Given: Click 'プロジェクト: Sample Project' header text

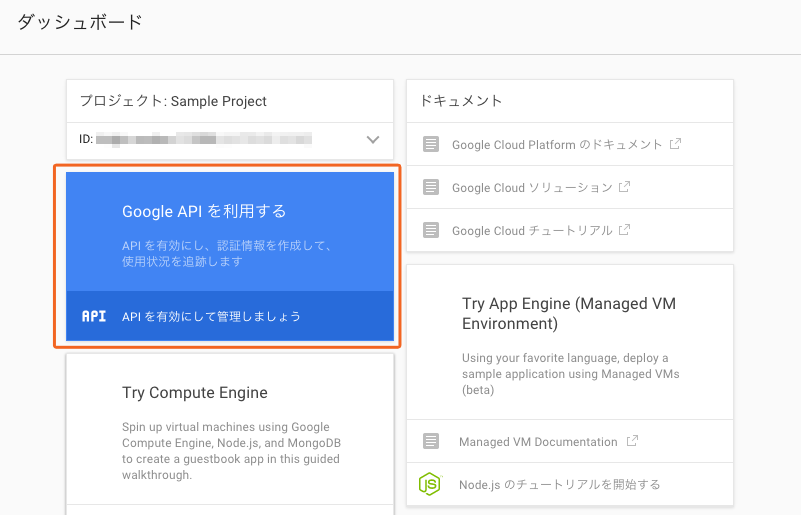Looking at the screenshot, I should point(173,101).
